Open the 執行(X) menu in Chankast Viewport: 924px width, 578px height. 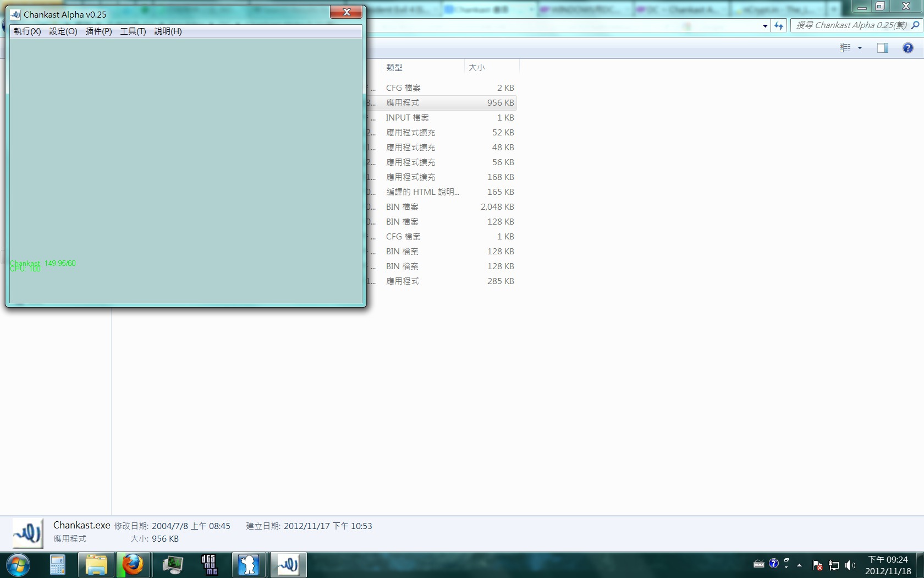[27, 31]
